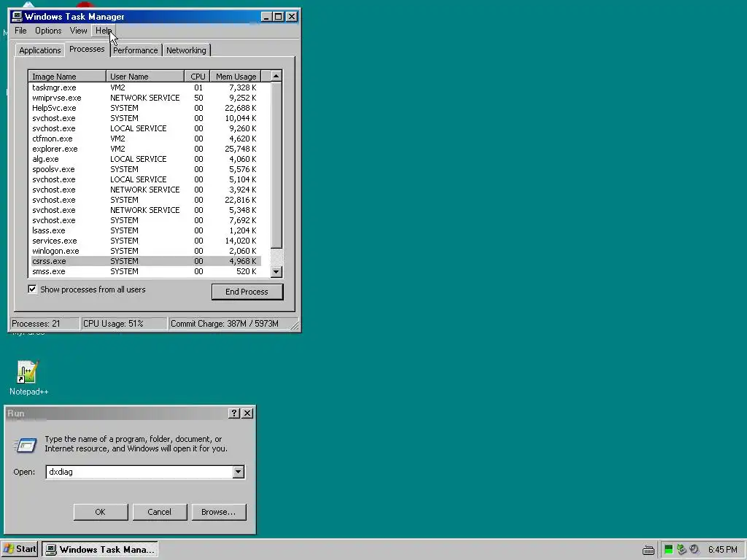Select the HelpSvc.exe process row
This screenshot has height=560, width=747.
coord(145,108)
